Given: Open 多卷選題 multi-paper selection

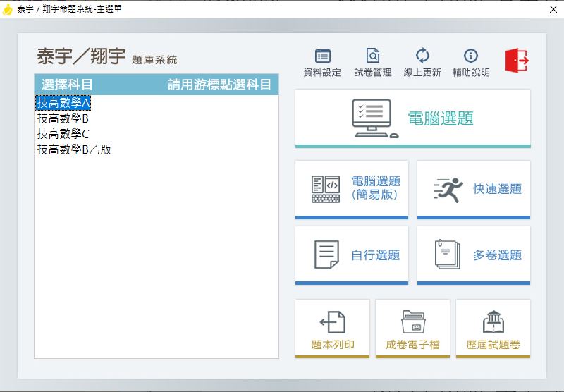Looking at the screenshot, I should 474,255.
